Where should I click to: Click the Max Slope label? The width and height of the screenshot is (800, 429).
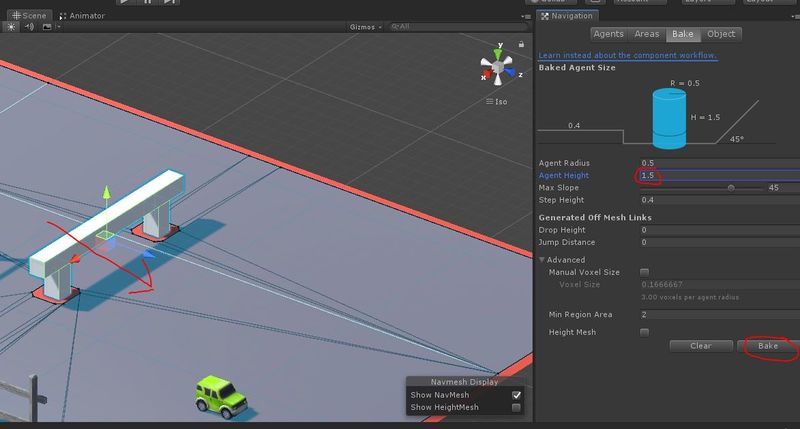(558, 188)
